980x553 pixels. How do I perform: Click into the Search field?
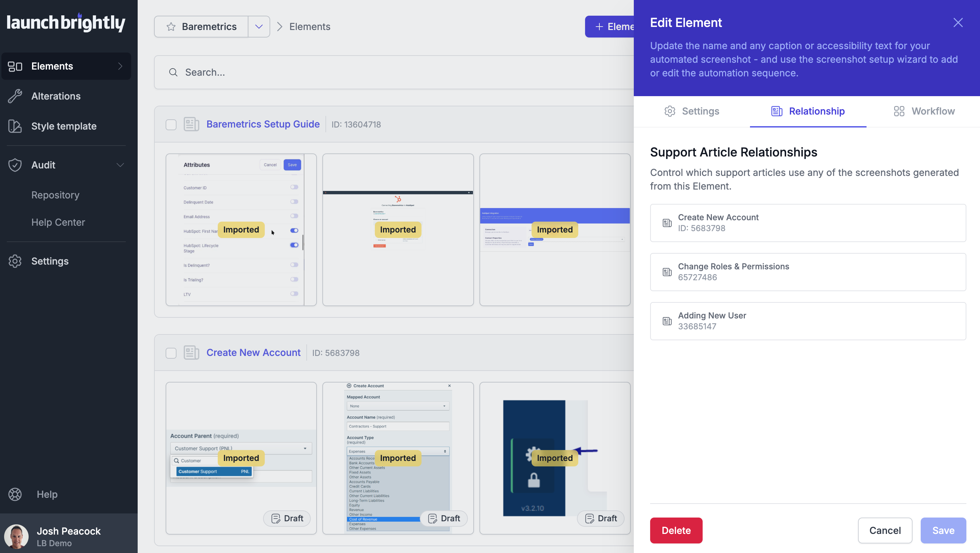coord(394,72)
